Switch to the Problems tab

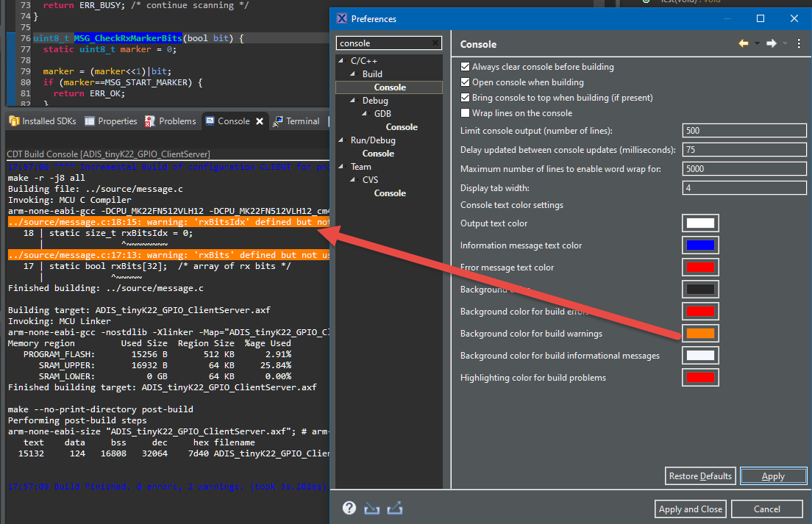pos(171,121)
